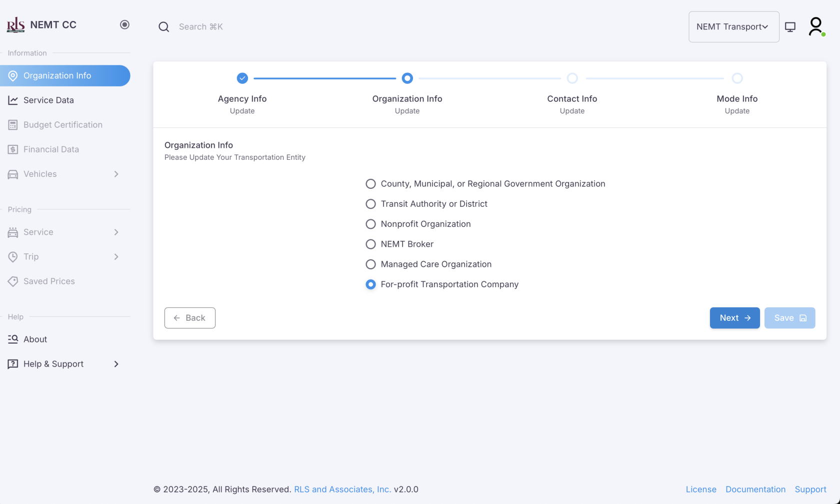This screenshot has height=504, width=840.
Task: Expand the Vehicles submenu
Action: click(x=116, y=174)
